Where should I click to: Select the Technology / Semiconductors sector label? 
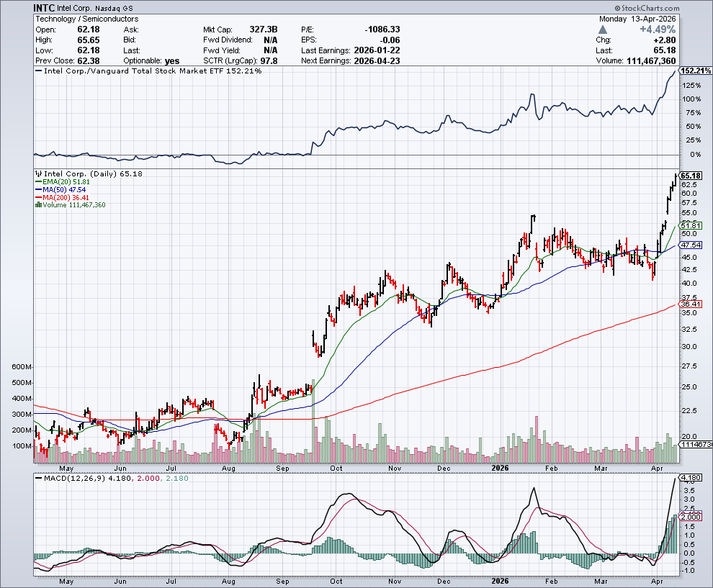coord(86,19)
